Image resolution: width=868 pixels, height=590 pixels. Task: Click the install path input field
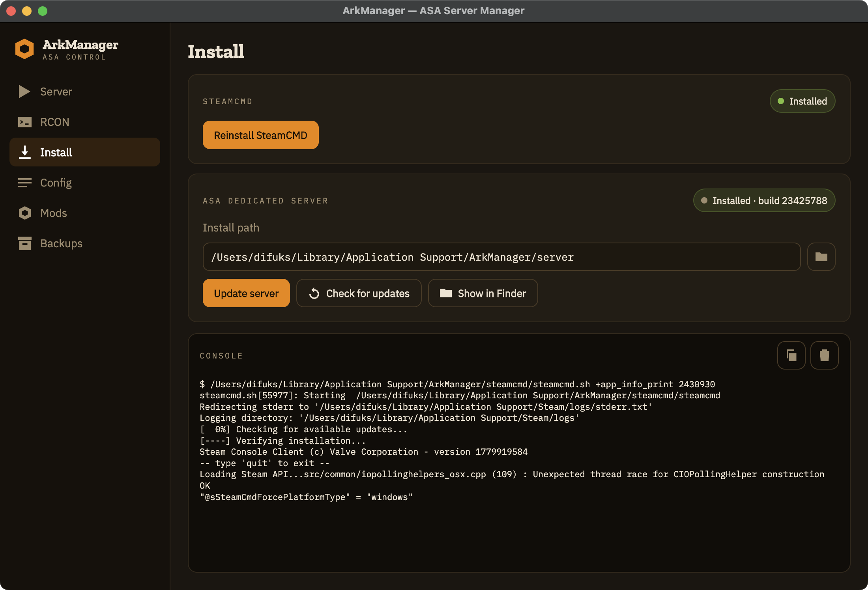tap(501, 257)
